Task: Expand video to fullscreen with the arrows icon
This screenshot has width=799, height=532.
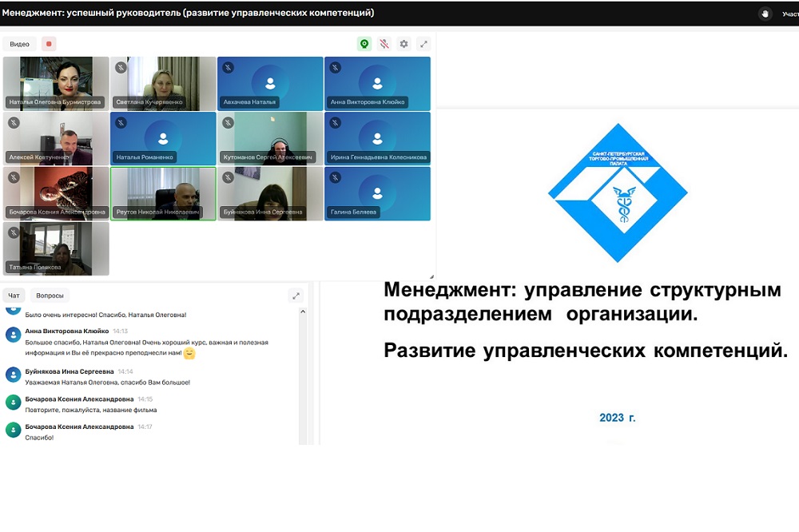Action: pyautogui.click(x=424, y=44)
